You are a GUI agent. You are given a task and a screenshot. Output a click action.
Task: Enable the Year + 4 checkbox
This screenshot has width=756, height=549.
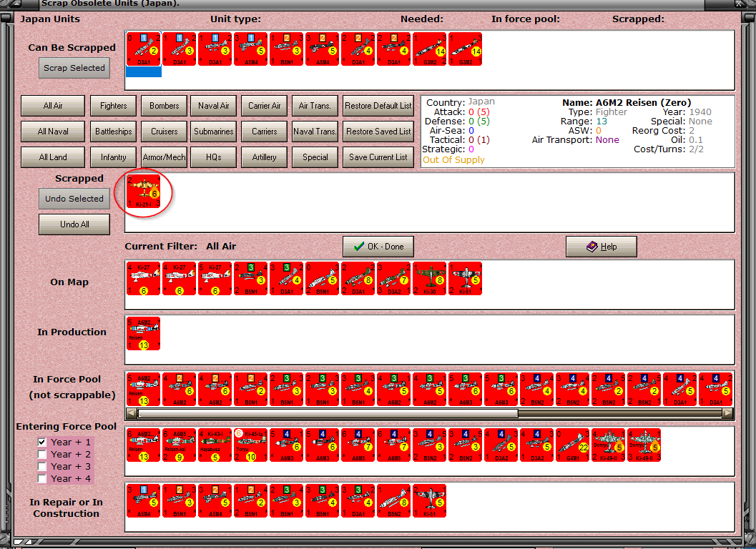pos(42,479)
